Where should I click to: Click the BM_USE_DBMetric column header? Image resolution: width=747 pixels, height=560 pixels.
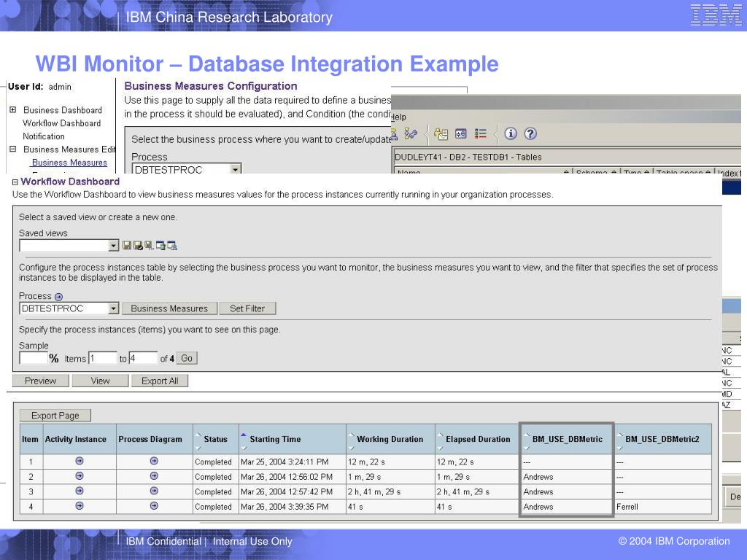coord(568,439)
